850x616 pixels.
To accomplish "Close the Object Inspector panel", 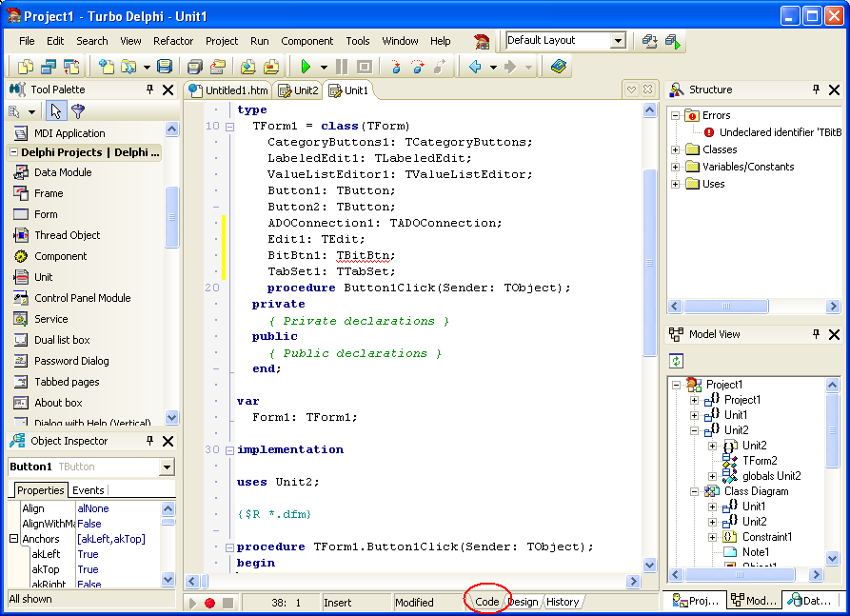I will pos(168,441).
